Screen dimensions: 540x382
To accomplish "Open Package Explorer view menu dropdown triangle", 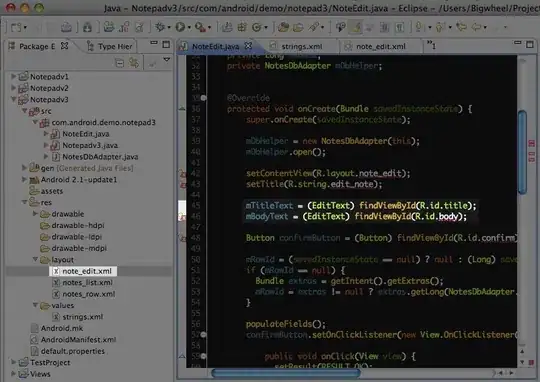I will coord(167,60).
